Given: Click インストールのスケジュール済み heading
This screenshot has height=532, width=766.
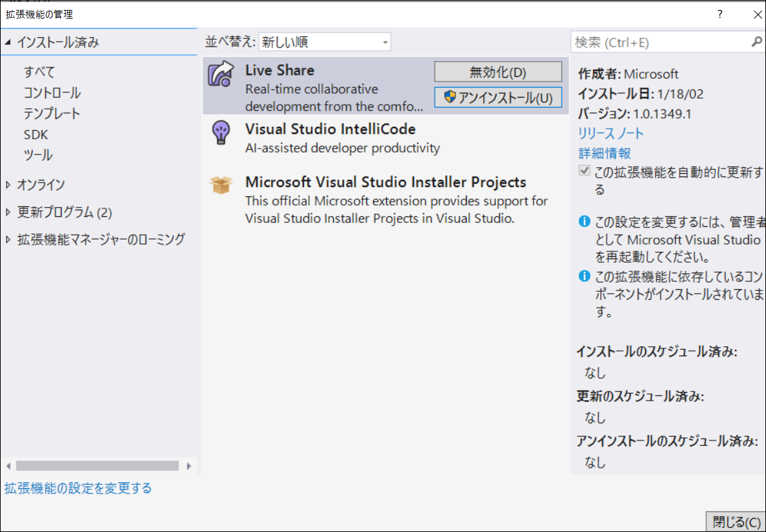Looking at the screenshot, I should [656, 352].
